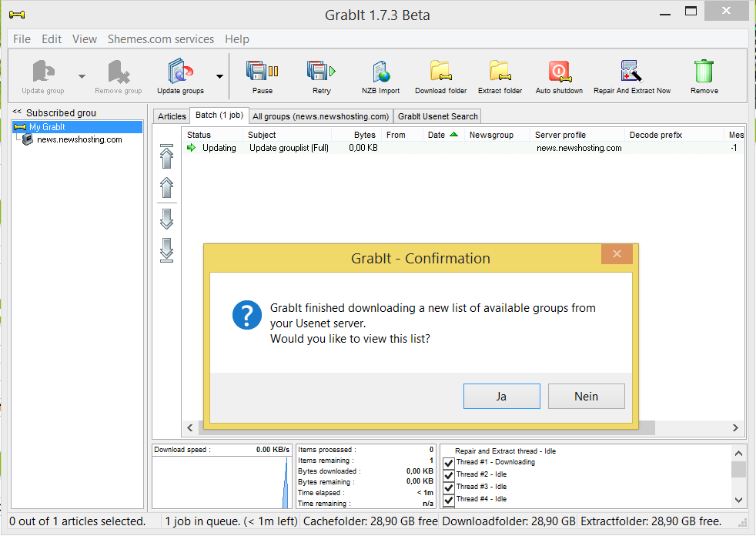Open the Download folder
The image size is (756, 536).
click(x=440, y=76)
